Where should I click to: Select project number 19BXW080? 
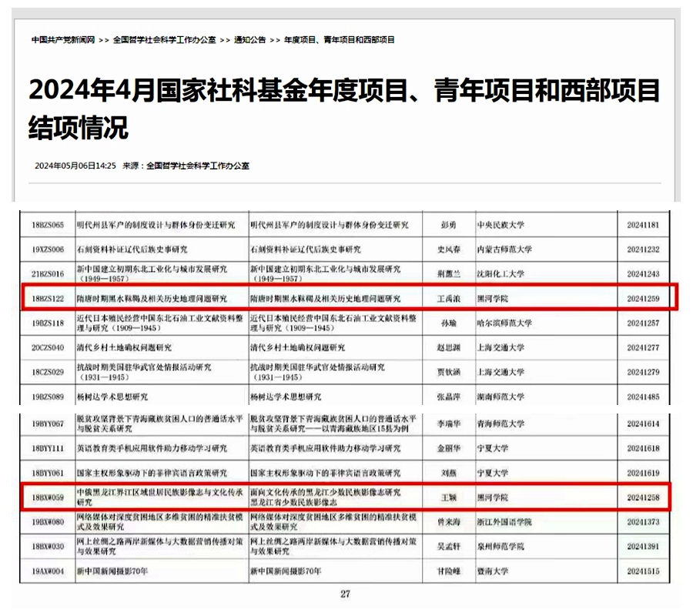coord(48,522)
